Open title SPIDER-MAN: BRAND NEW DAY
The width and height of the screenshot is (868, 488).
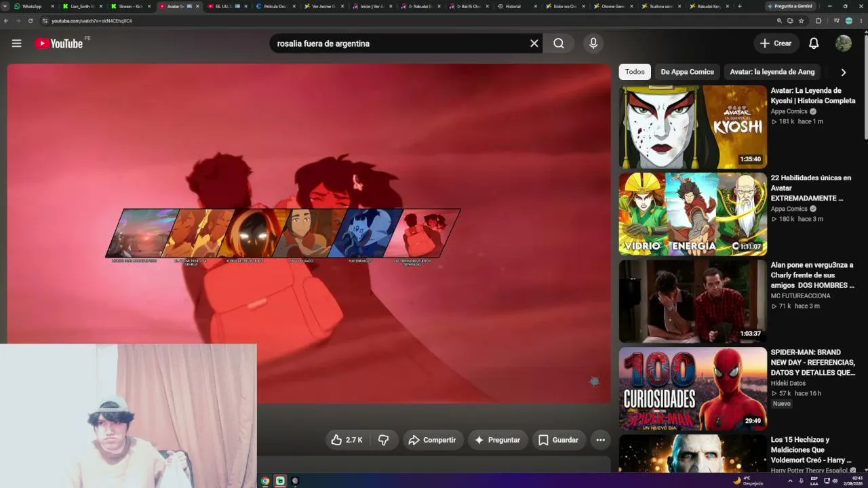(x=812, y=363)
